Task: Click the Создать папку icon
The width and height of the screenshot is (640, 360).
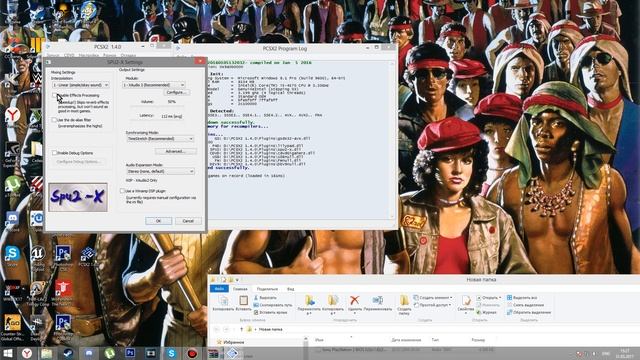Action: click(404, 301)
